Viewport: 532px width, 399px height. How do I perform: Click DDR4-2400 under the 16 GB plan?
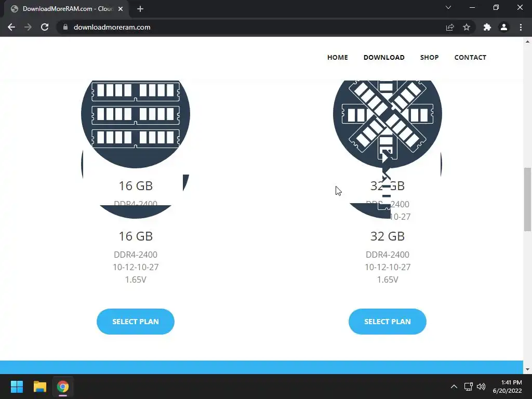[136, 255]
